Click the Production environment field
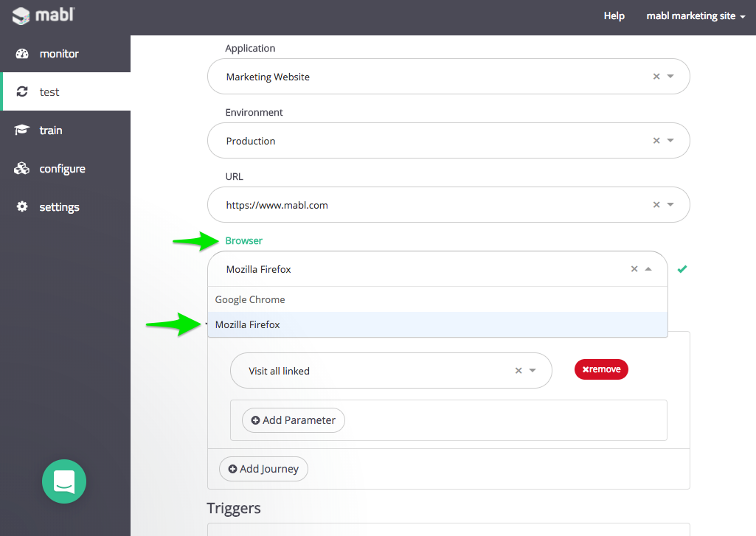 pos(448,140)
